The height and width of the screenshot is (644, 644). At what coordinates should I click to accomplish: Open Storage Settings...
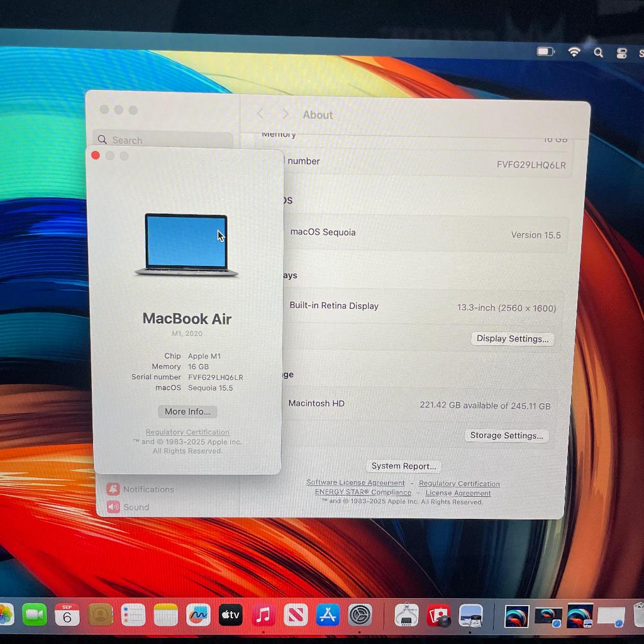pyautogui.click(x=506, y=435)
